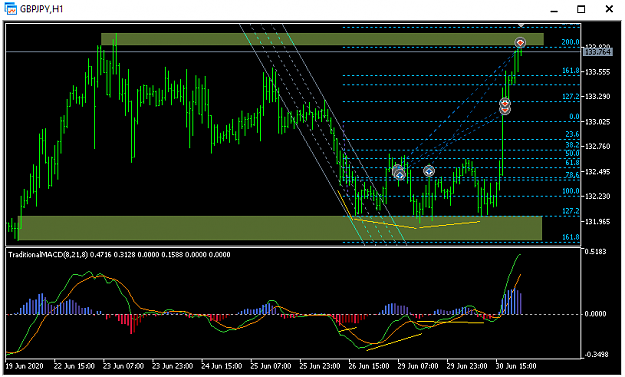Select the red sell marker beside the 200.0 level
The width and height of the screenshot is (625, 377).
pyautogui.click(x=520, y=42)
